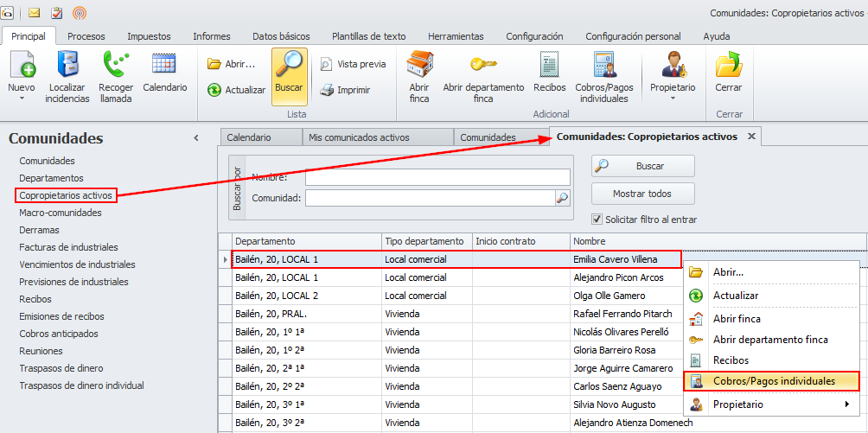The image size is (868, 433).
Task: Expand the Nuevo dropdown arrow
Action: pos(22,99)
